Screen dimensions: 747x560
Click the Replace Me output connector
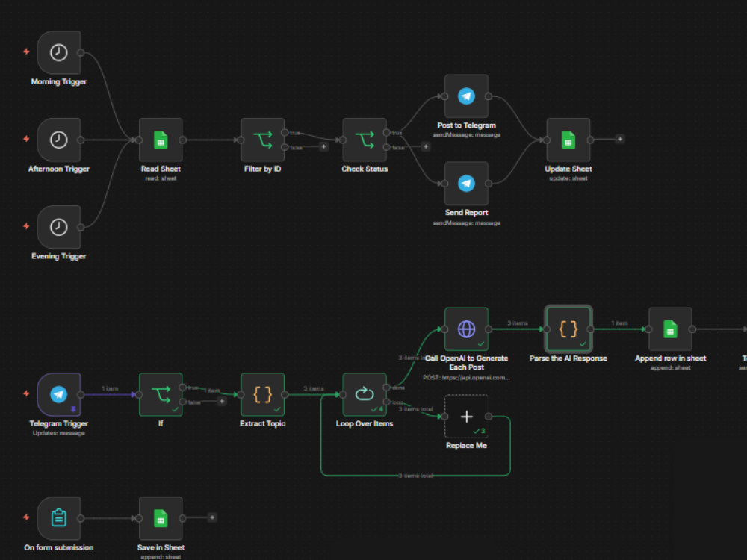point(489,416)
